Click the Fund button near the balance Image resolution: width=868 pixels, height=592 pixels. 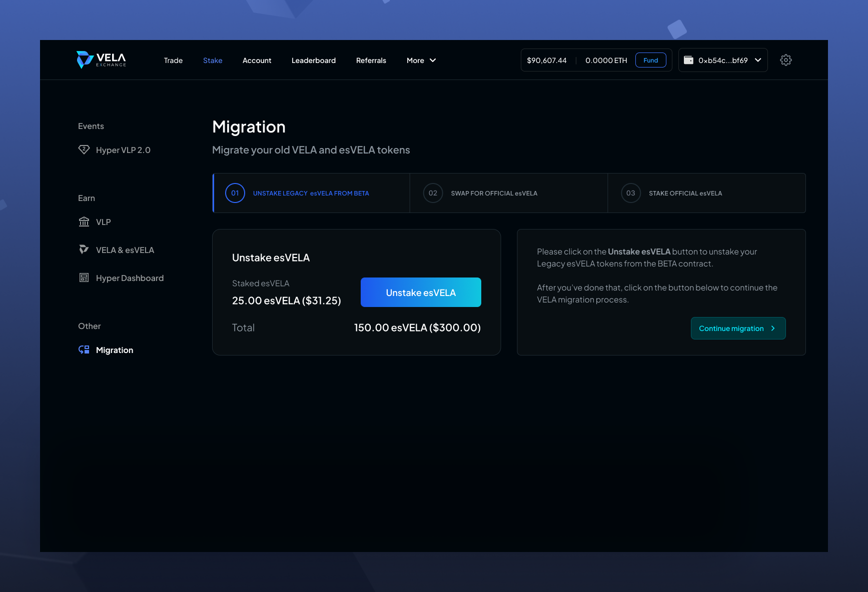point(650,59)
